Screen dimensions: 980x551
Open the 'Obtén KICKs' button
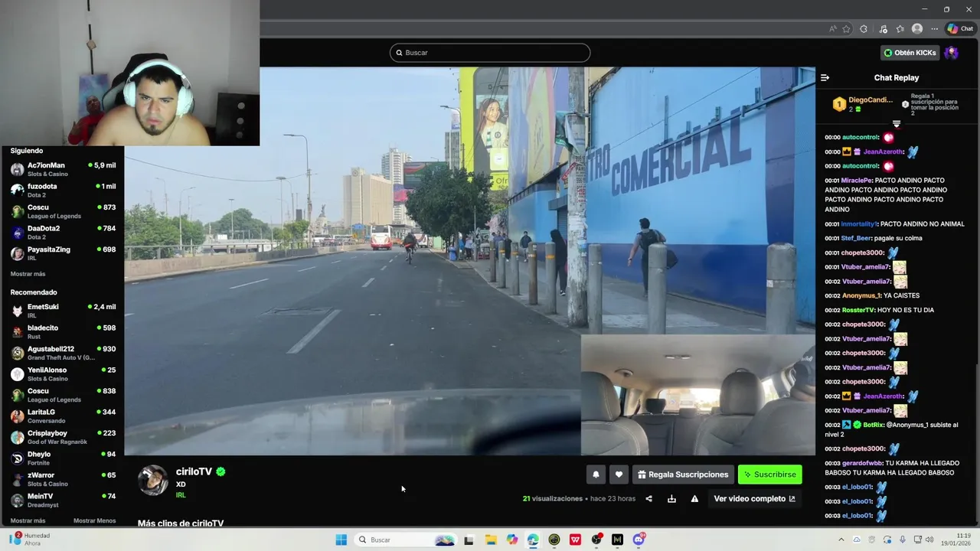click(x=910, y=53)
